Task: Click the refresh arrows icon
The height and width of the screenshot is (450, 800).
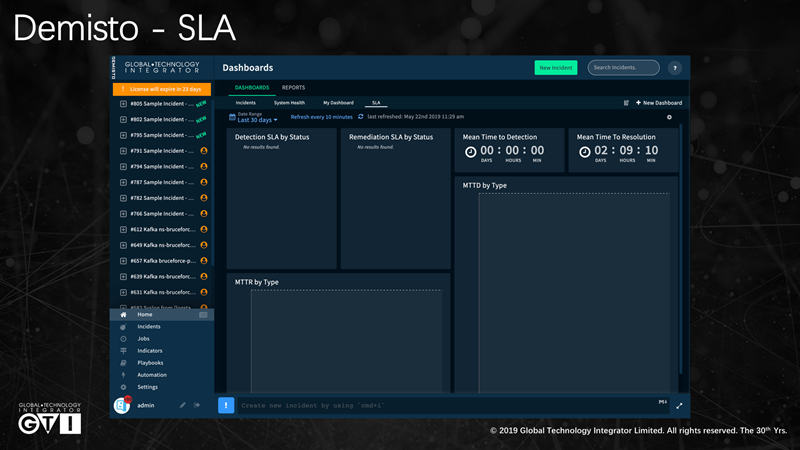Action: pos(361,117)
